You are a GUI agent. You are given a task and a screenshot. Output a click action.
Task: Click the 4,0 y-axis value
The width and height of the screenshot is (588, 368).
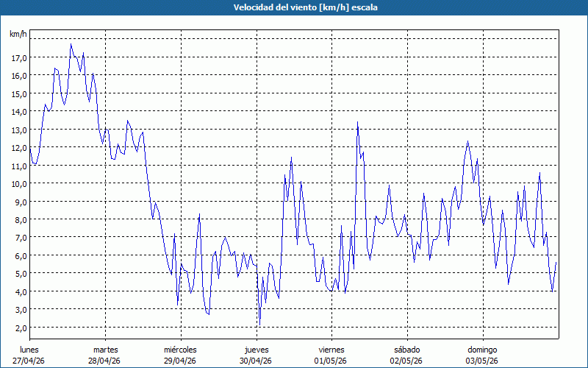(21, 291)
